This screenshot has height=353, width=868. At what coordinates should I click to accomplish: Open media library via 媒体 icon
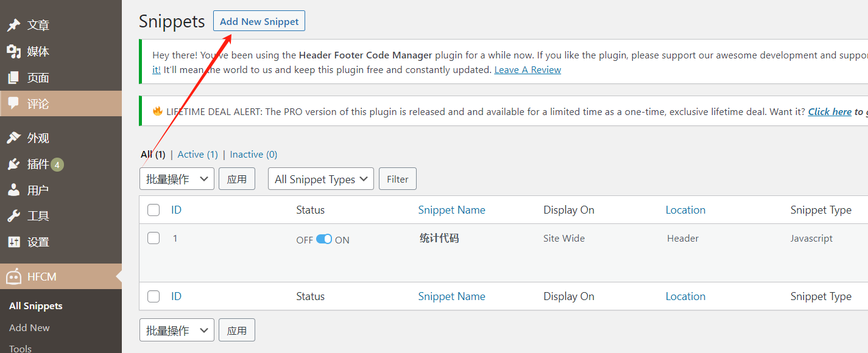[x=13, y=51]
